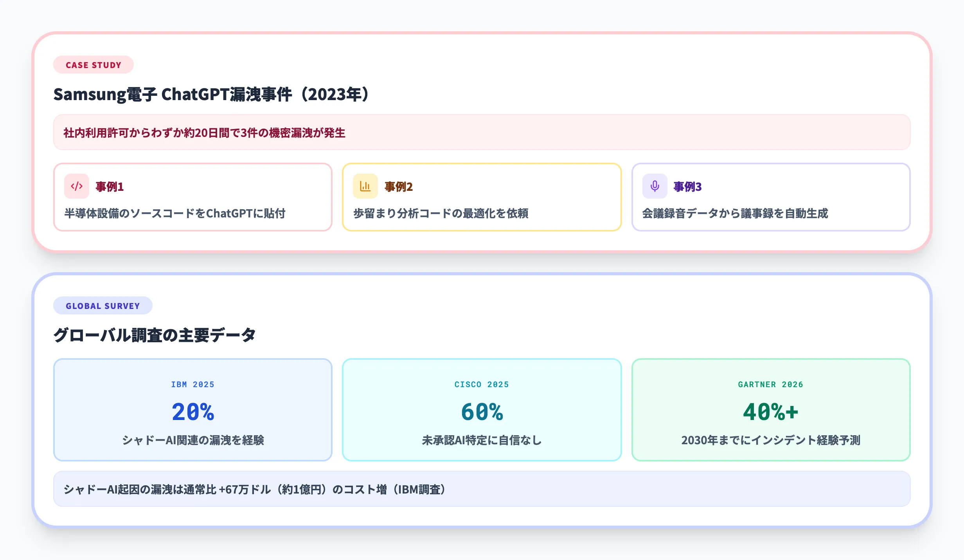Click the CISCO 2025 label
964x560 pixels.
click(482, 384)
